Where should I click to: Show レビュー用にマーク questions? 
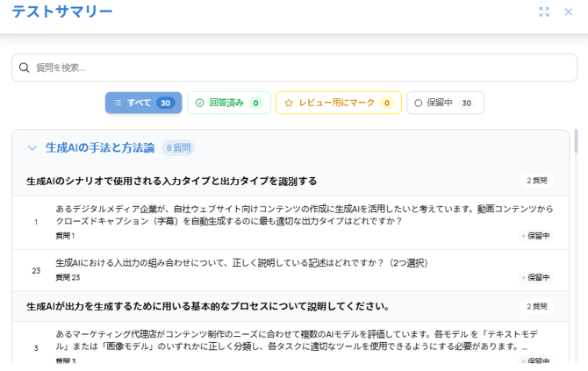point(338,103)
